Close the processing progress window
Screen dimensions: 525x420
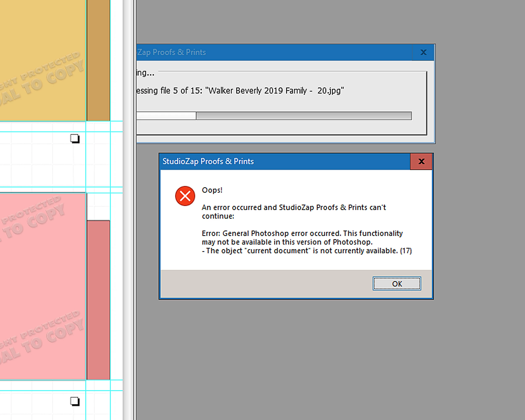coord(423,52)
